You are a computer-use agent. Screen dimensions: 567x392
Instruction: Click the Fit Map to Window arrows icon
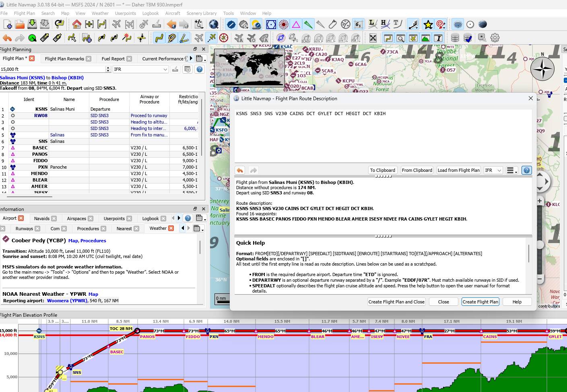tap(373, 38)
